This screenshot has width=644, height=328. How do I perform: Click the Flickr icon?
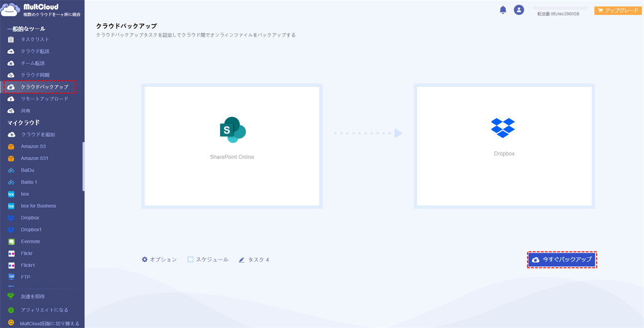pyautogui.click(x=11, y=254)
